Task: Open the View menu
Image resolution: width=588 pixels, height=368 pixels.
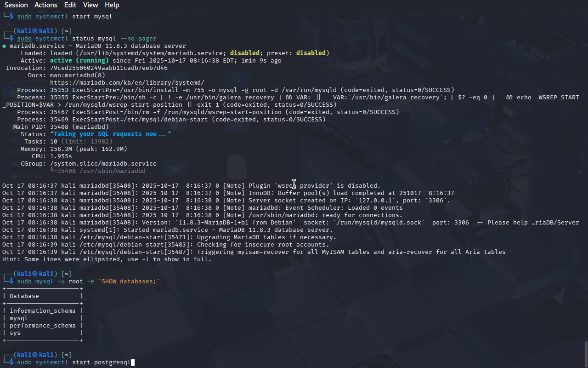Action: click(90, 5)
